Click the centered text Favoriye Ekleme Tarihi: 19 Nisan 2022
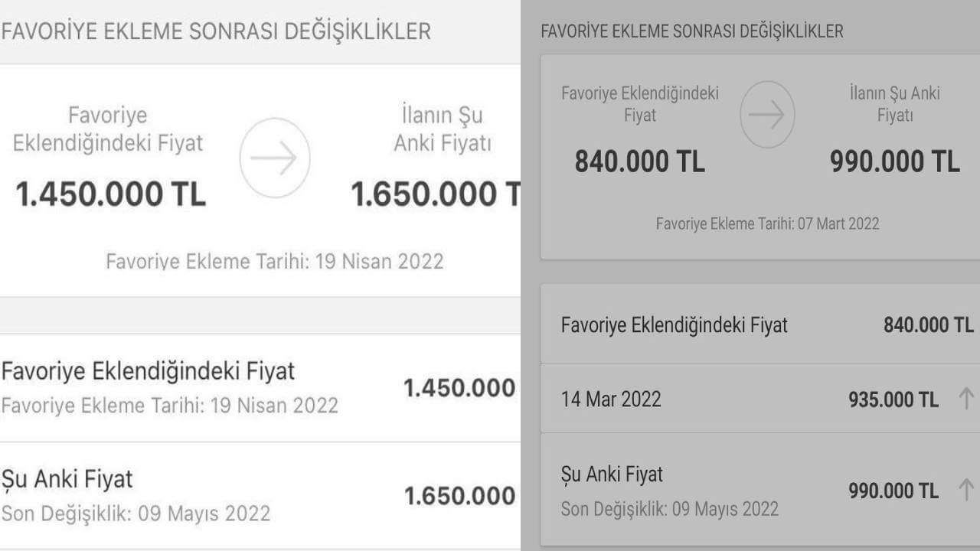This screenshot has width=980, height=551. tap(274, 262)
